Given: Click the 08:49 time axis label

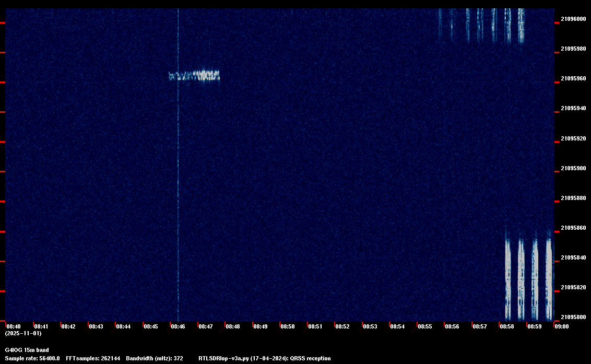Looking at the screenshot, I should point(261,326).
